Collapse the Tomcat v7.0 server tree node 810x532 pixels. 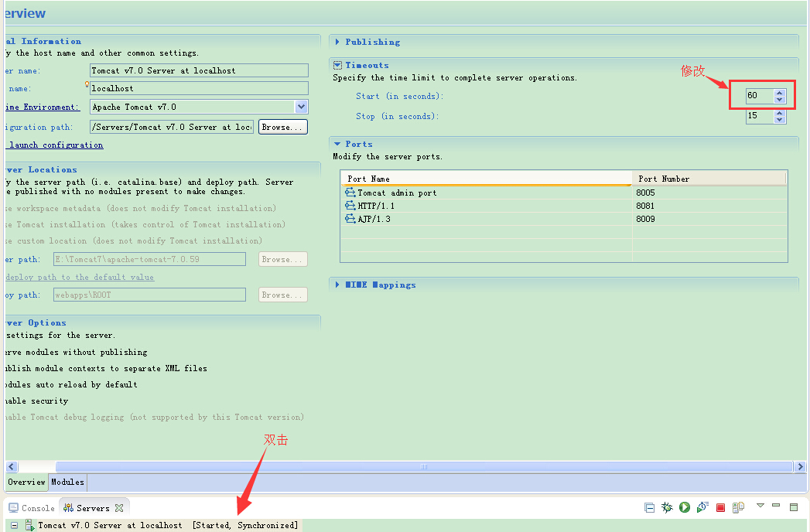coord(15,525)
